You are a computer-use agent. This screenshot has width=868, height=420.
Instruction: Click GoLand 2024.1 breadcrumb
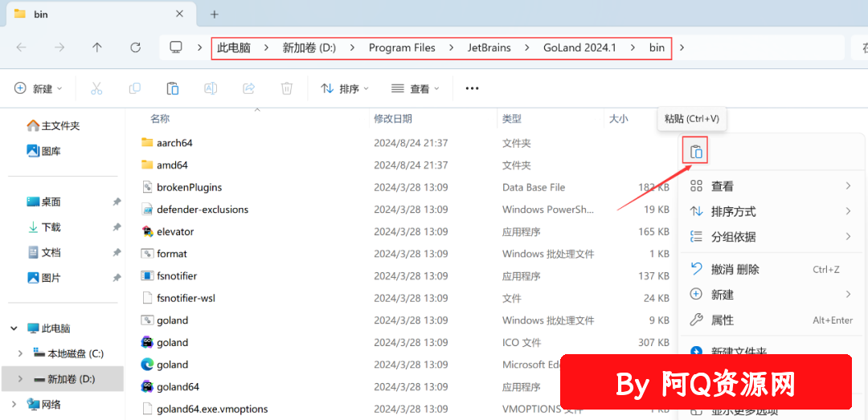[x=579, y=48]
